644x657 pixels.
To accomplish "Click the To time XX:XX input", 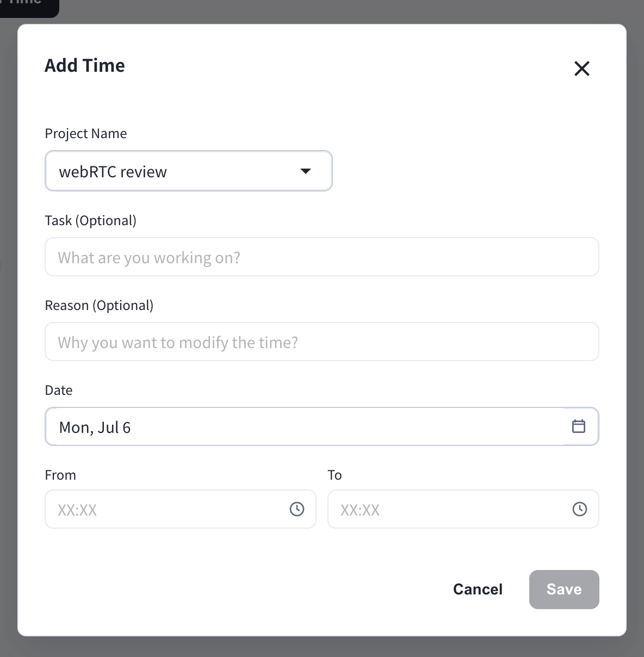I will click(463, 509).
